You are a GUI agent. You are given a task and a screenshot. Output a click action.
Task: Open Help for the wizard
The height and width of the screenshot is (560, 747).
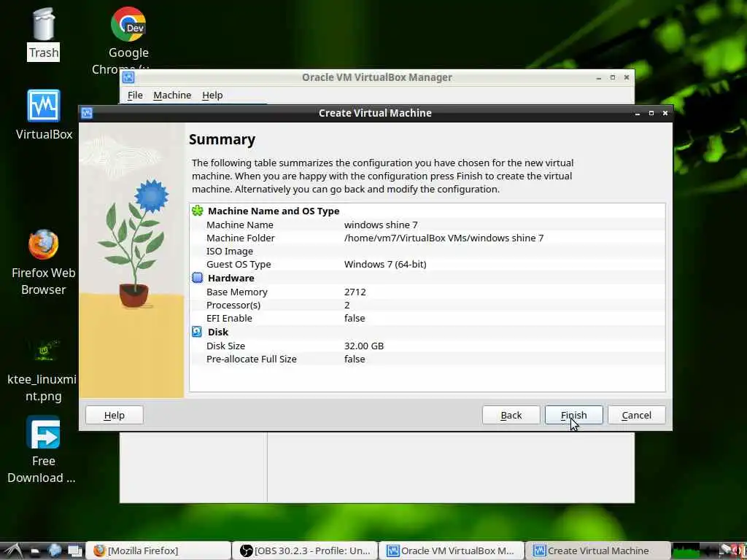click(x=115, y=415)
